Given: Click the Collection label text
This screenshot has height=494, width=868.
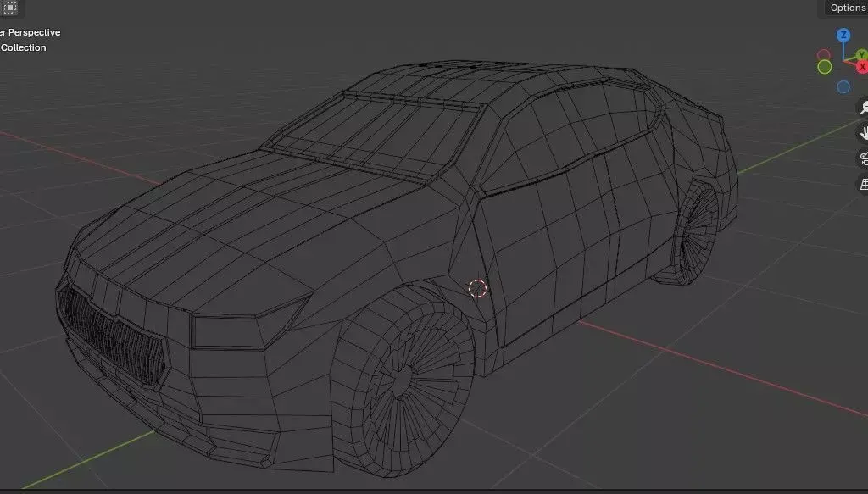Looking at the screenshot, I should (x=23, y=47).
